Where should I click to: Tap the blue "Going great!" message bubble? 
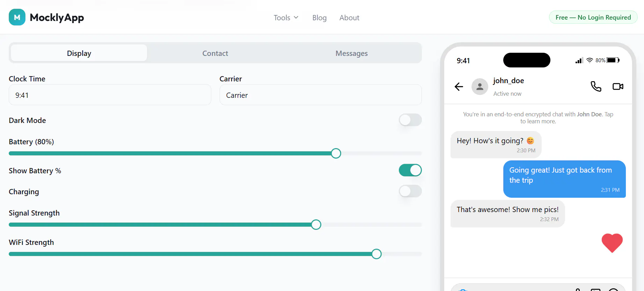[564, 179]
